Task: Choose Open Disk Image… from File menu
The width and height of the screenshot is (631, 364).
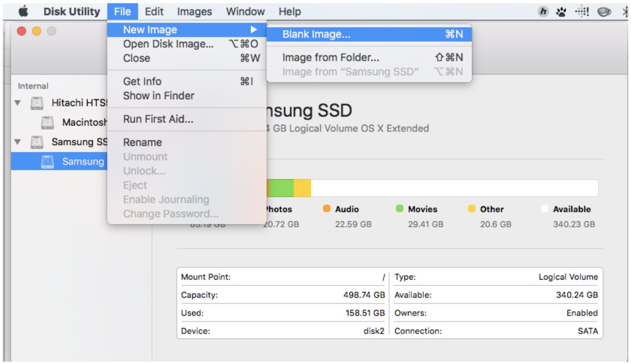Action: (187, 44)
